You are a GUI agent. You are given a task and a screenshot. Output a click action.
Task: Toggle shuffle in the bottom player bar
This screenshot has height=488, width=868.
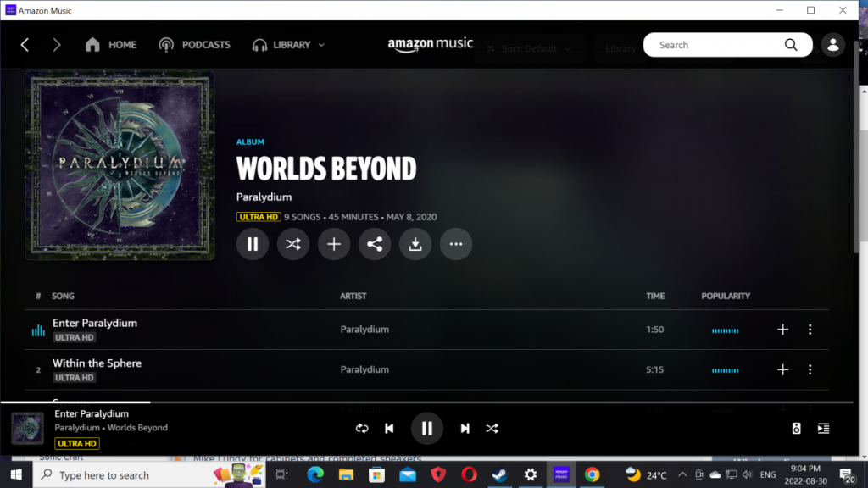click(x=492, y=429)
